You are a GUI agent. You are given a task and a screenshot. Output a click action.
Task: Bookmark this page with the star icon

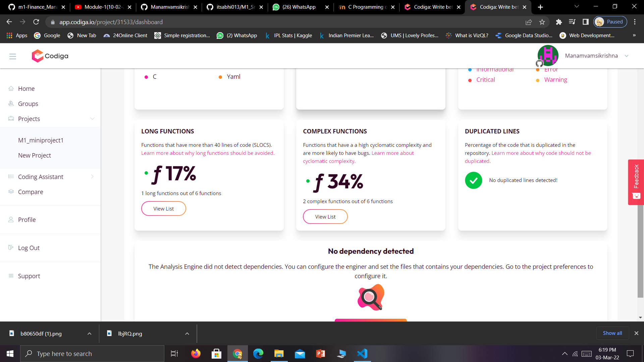click(x=542, y=22)
